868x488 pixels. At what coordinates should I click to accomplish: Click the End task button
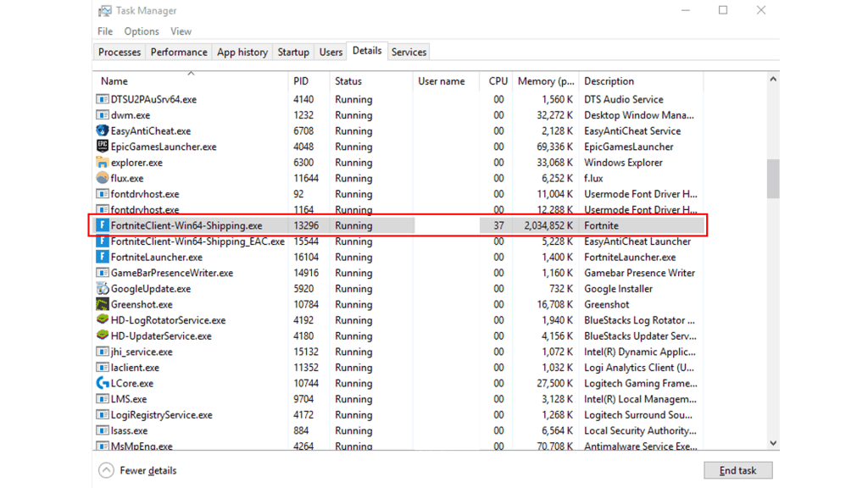pyautogui.click(x=738, y=470)
